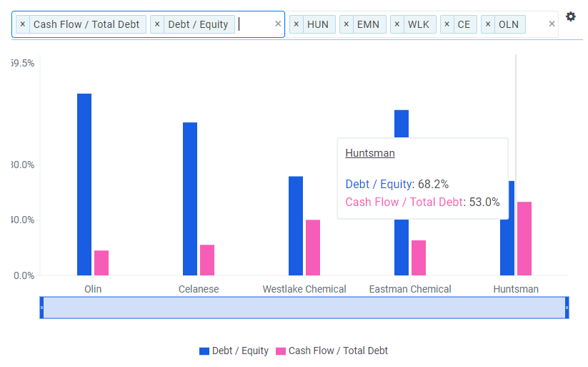588x367 pixels.
Task: Select the OLN ticker label
Action: [x=509, y=24]
